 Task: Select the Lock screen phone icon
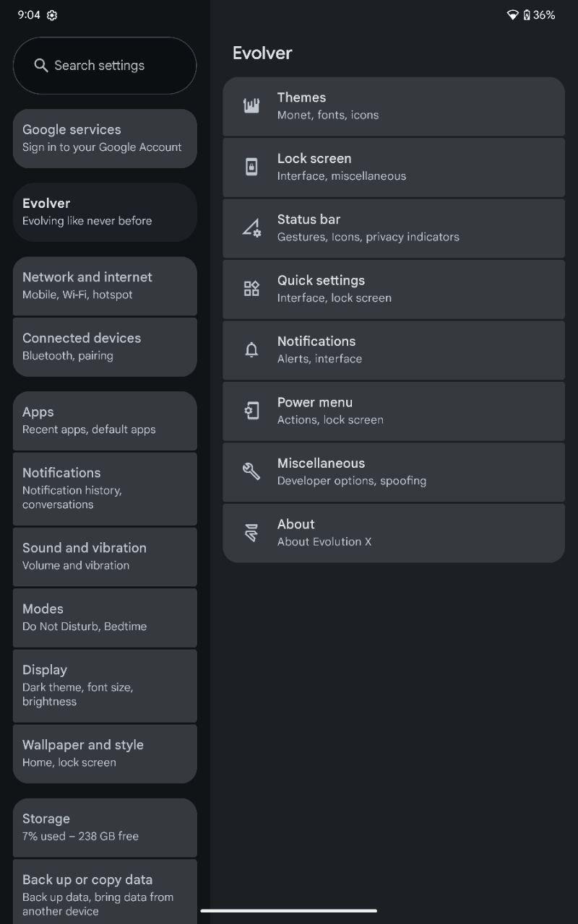251,167
